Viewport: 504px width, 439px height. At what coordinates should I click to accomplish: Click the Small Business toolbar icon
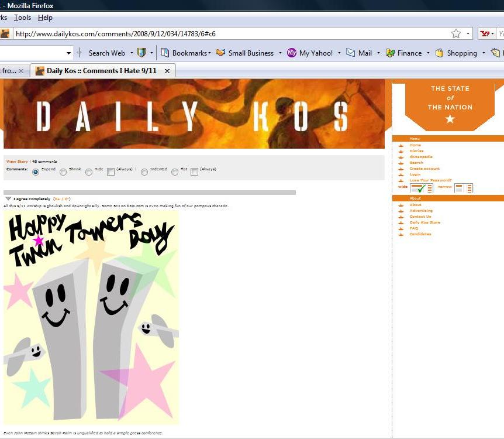(x=220, y=53)
